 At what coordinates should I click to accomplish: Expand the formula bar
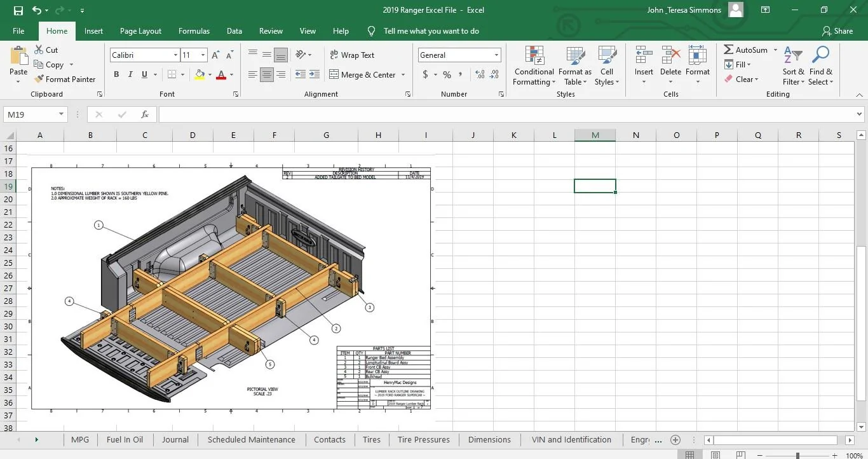(860, 114)
